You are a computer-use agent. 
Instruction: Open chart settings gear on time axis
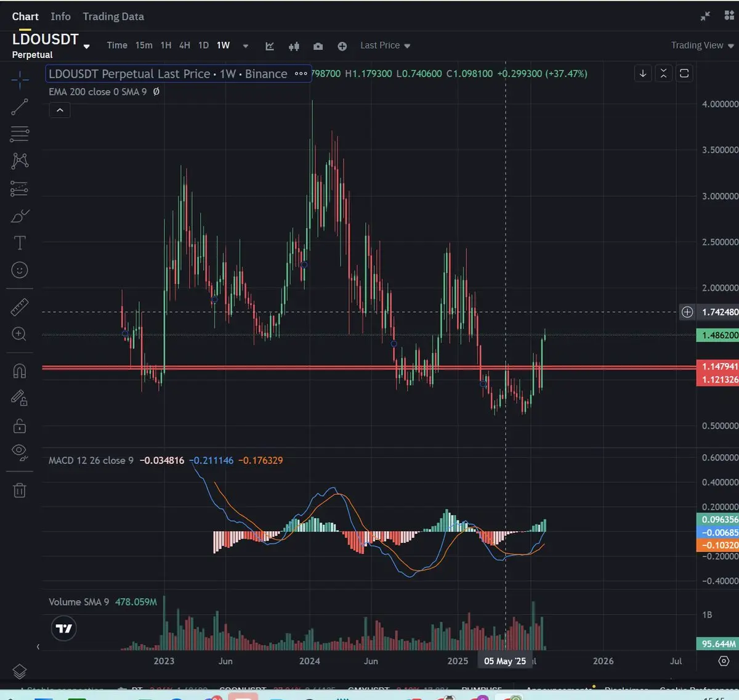pos(724,661)
